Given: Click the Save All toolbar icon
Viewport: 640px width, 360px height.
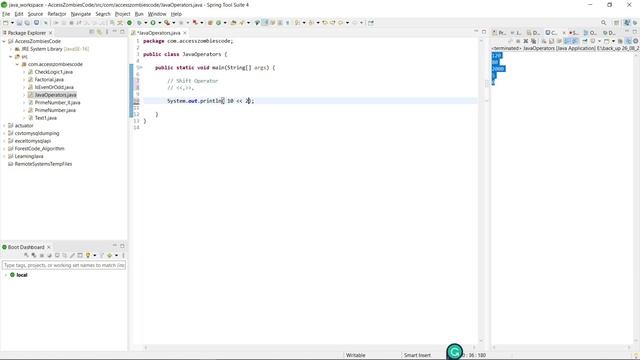Looking at the screenshot, I should pyautogui.click(x=27, y=23).
